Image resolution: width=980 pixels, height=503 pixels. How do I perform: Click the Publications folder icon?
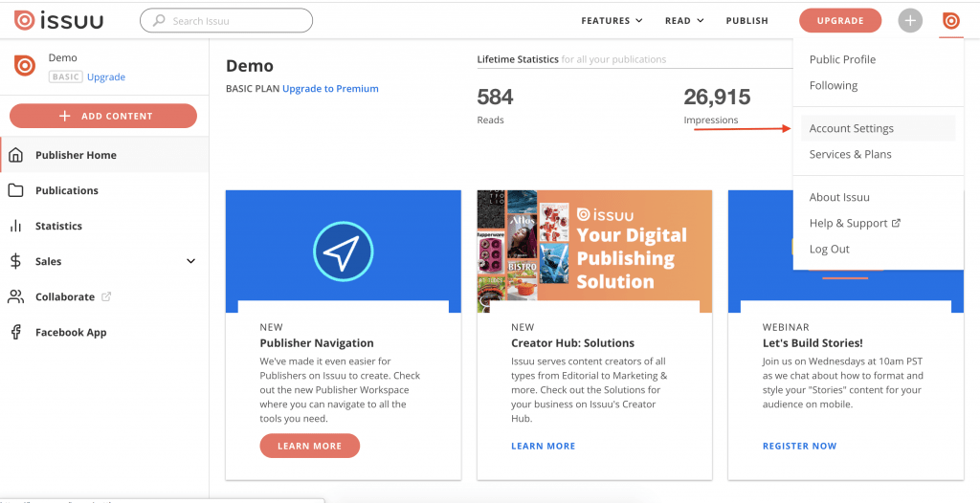[15, 190]
